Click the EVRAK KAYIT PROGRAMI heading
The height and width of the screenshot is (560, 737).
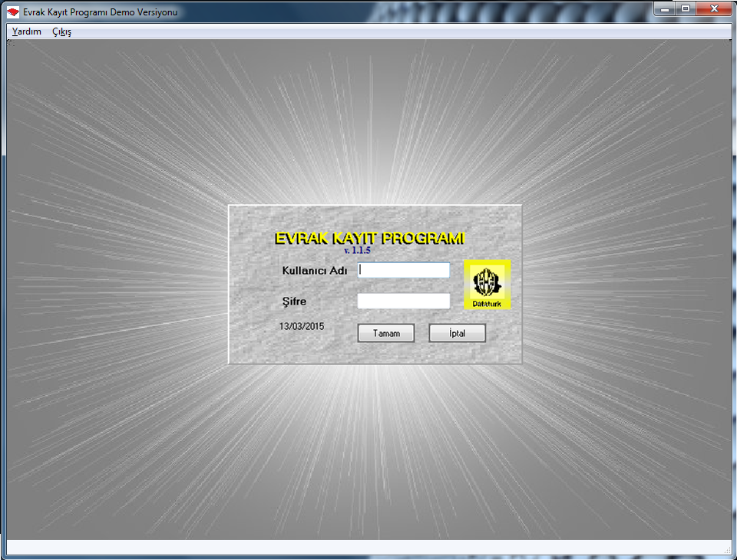[369, 238]
